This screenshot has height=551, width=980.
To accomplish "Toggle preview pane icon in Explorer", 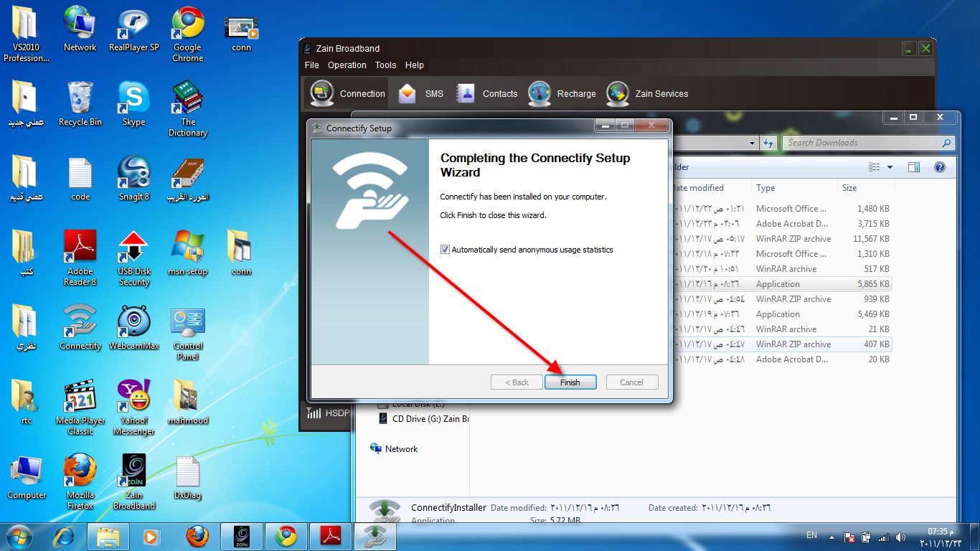I will (914, 167).
